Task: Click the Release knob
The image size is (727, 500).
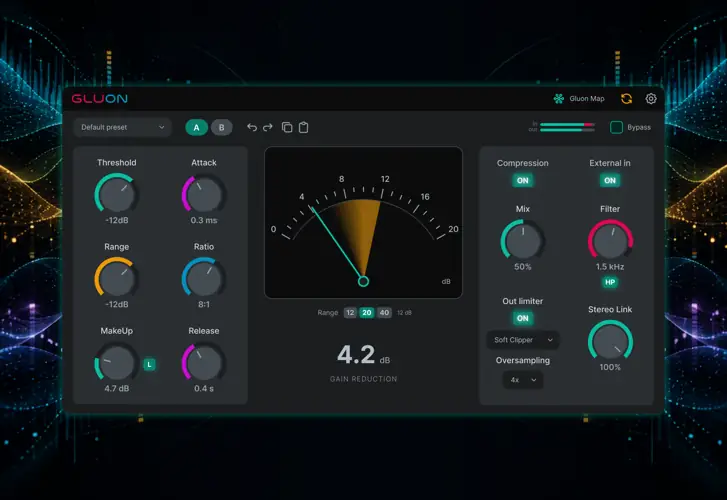Action: click(x=204, y=363)
